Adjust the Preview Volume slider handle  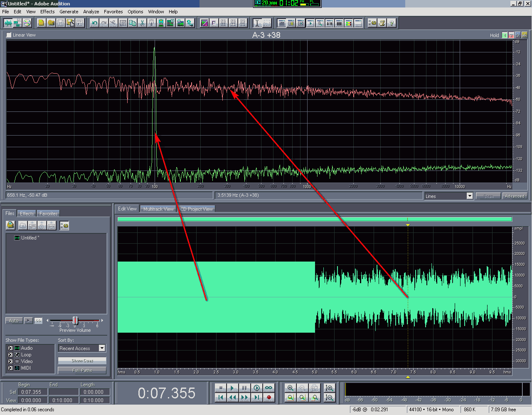click(75, 320)
